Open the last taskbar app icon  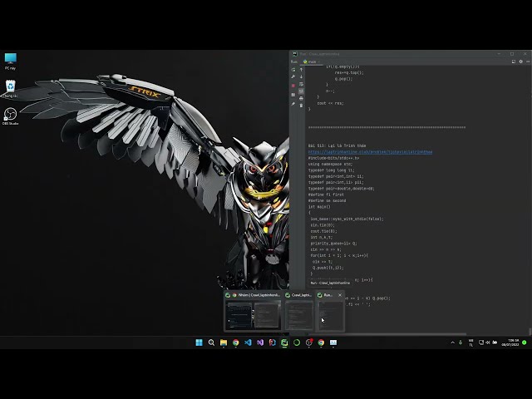click(333, 342)
